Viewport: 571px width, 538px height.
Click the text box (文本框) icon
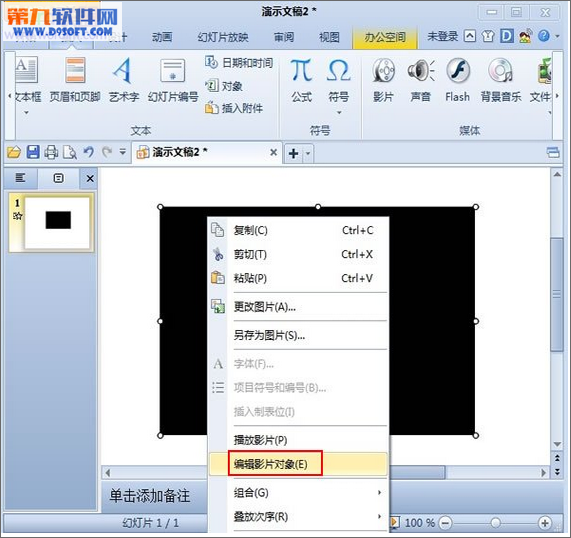point(26,70)
